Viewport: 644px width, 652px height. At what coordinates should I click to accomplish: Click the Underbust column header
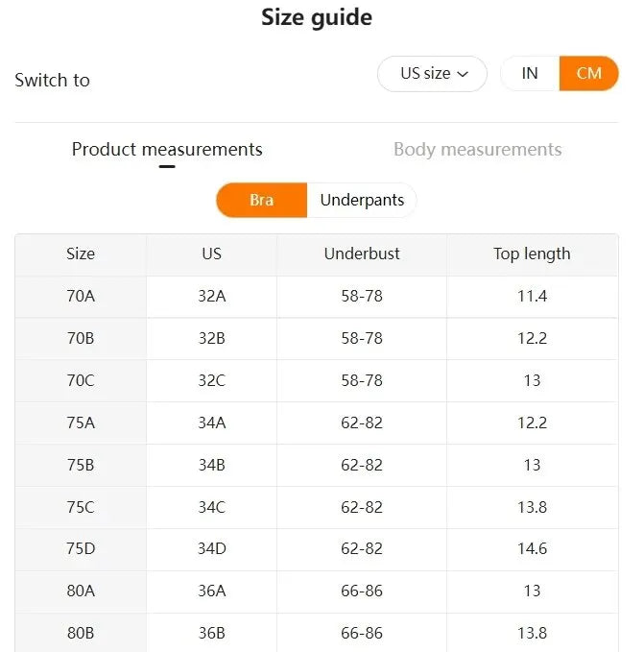point(362,254)
